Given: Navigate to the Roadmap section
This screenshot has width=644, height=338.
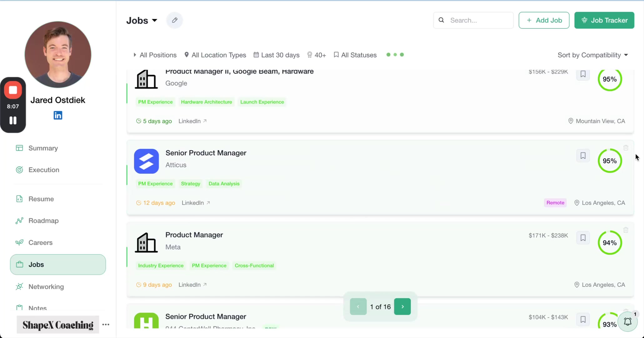Looking at the screenshot, I should (43, 221).
